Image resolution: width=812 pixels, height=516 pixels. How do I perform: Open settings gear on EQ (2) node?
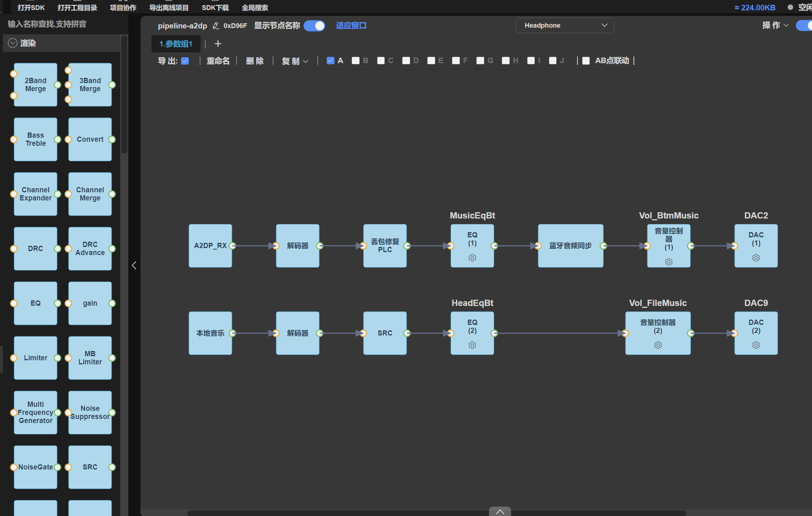pyautogui.click(x=472, y=345)
